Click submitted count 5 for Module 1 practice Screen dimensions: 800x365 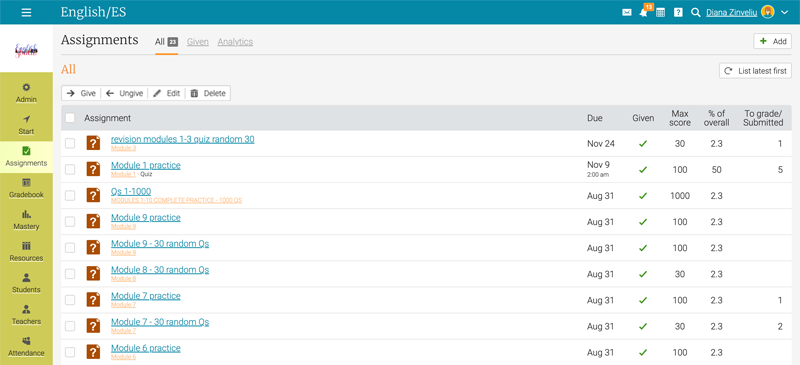click(780, 170)
